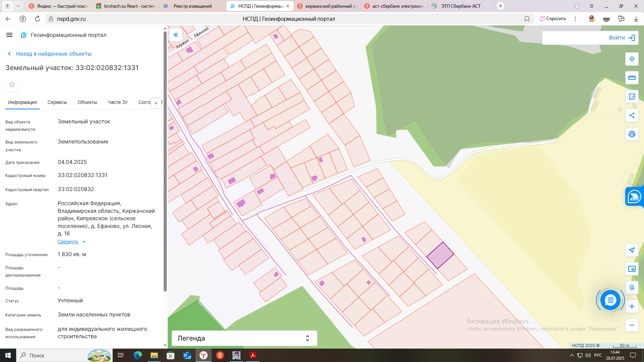This screenshot has height=362, width=644.
Task: Collapse the side panel with double chevron
Action: click(x=175, y=35)
